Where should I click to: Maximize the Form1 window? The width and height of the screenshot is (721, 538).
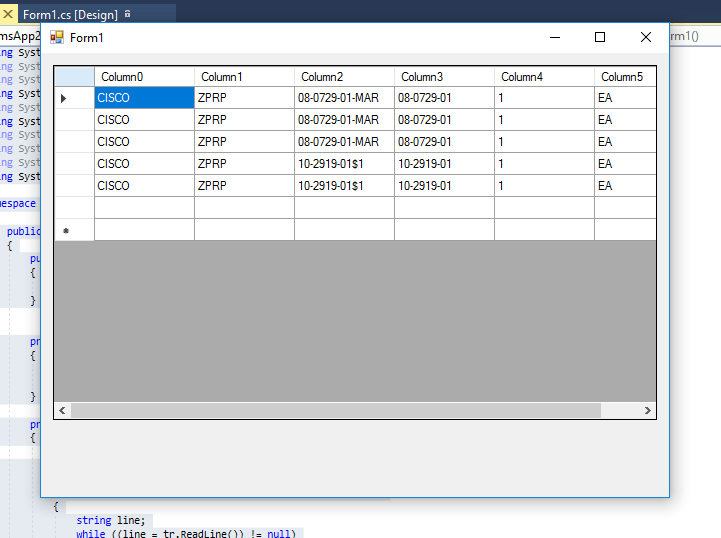tap(600, 37)
